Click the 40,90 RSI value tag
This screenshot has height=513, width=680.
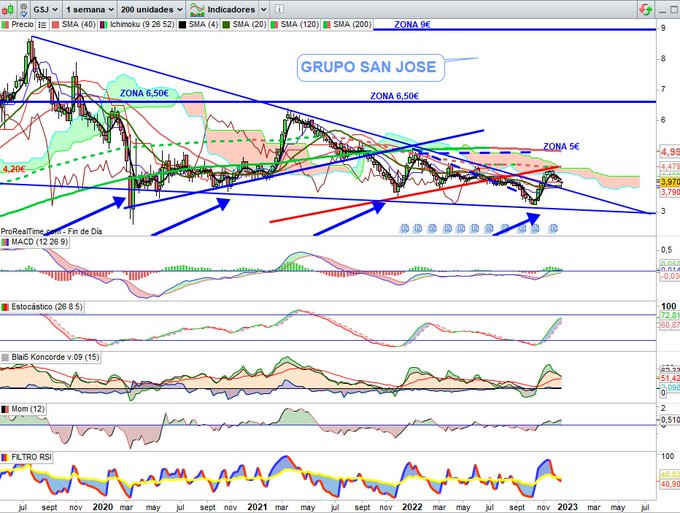click(670, 484)
